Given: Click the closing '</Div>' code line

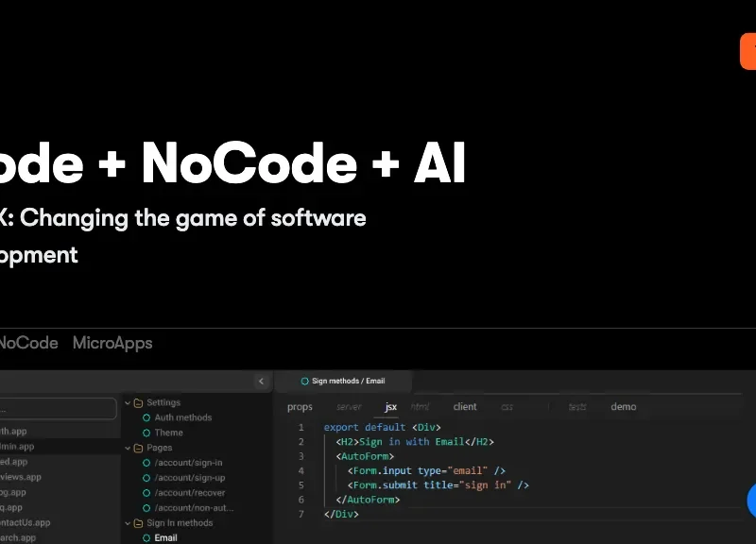Looking at the screenshot, I should (341, 514).
